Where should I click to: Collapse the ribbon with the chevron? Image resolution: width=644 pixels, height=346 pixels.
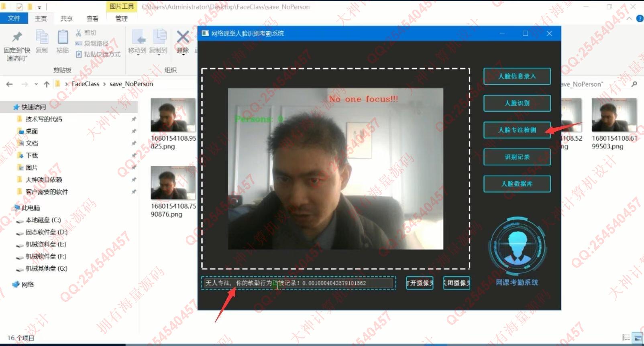629,18
